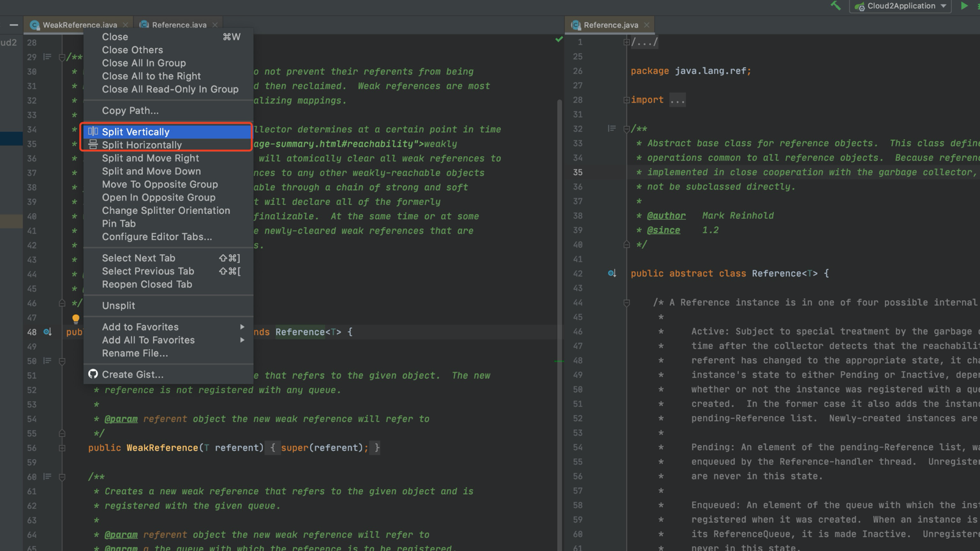
Task: Run Cloud2Application with the green play icon
Action: [964, 6]
